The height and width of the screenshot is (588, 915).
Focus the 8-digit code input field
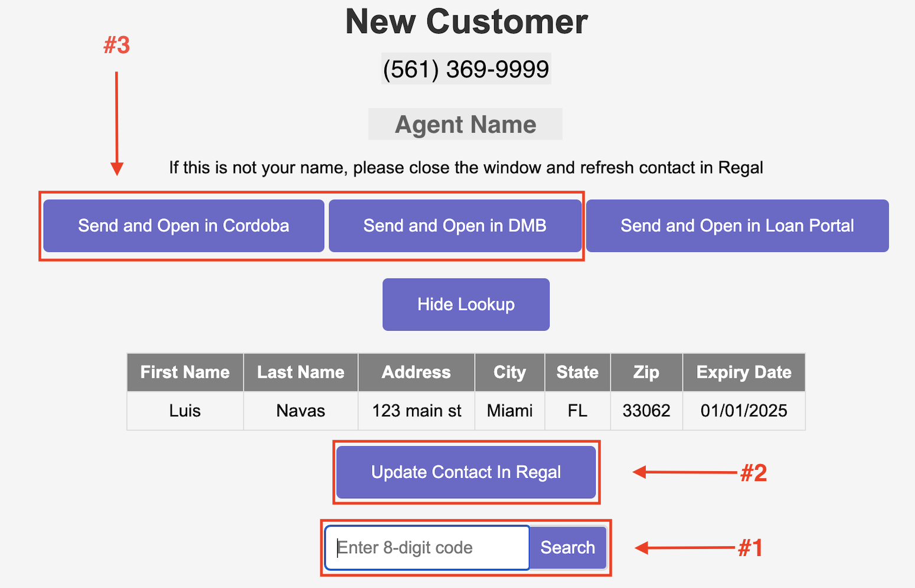point(427,548)
